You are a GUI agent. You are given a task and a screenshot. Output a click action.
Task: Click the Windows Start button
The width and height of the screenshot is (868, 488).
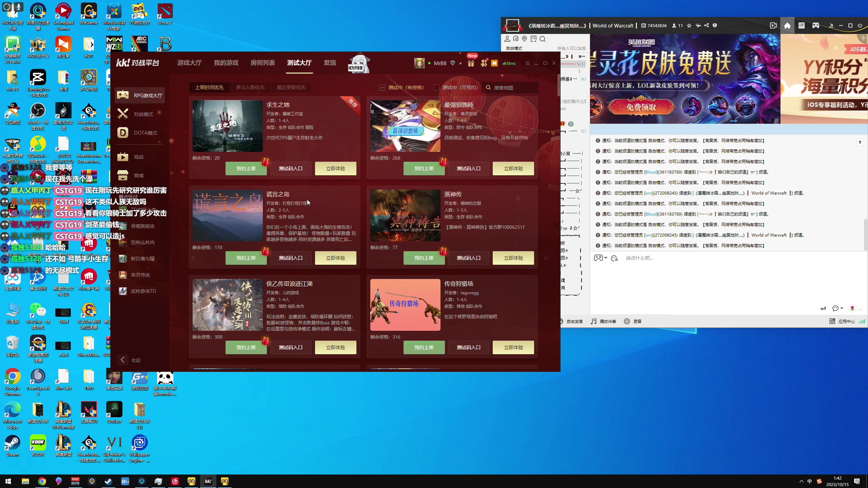[8, 481]
